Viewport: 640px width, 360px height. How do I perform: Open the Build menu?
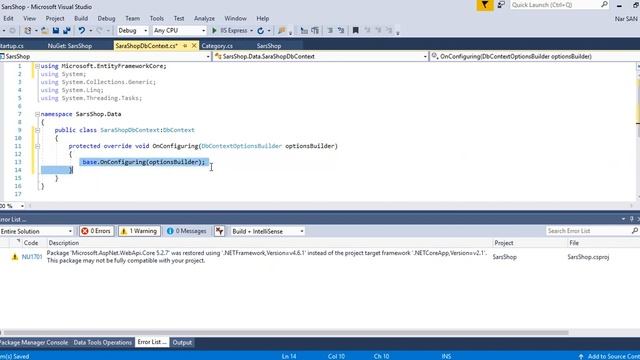coord(81,19)
